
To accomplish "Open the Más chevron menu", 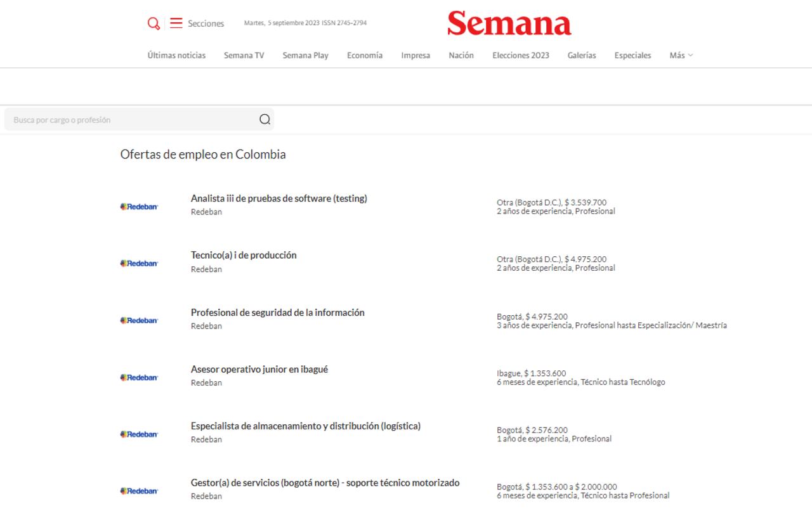I will [690, 55].
